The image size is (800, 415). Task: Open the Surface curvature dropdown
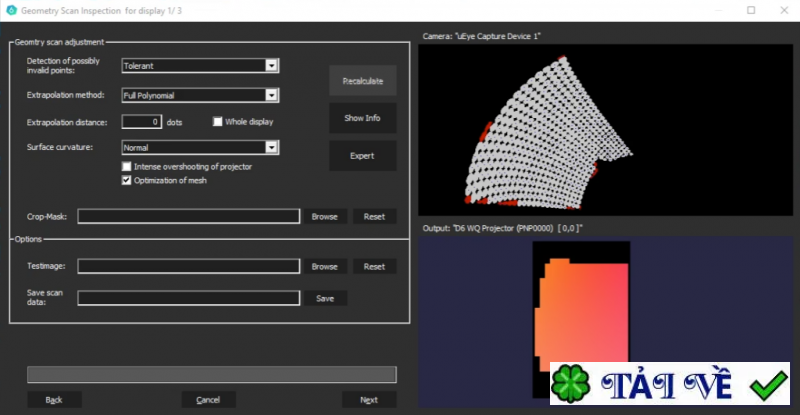pyautogui.click(x=271, y=147)
